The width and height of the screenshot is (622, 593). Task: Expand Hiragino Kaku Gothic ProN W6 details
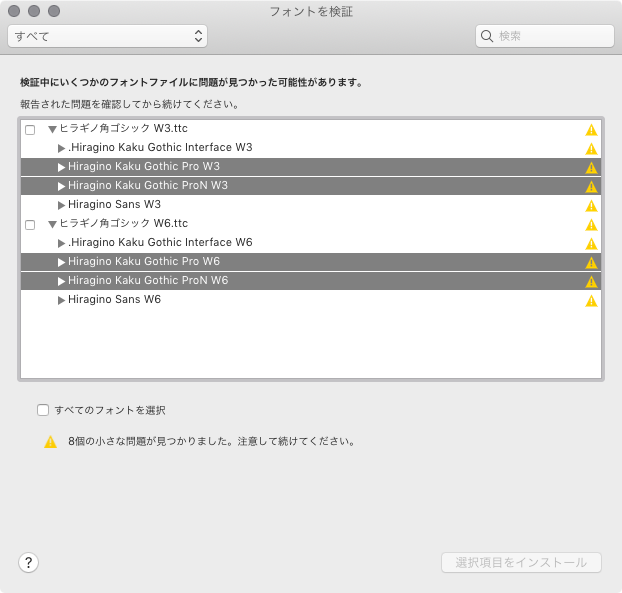click(61, 281)
